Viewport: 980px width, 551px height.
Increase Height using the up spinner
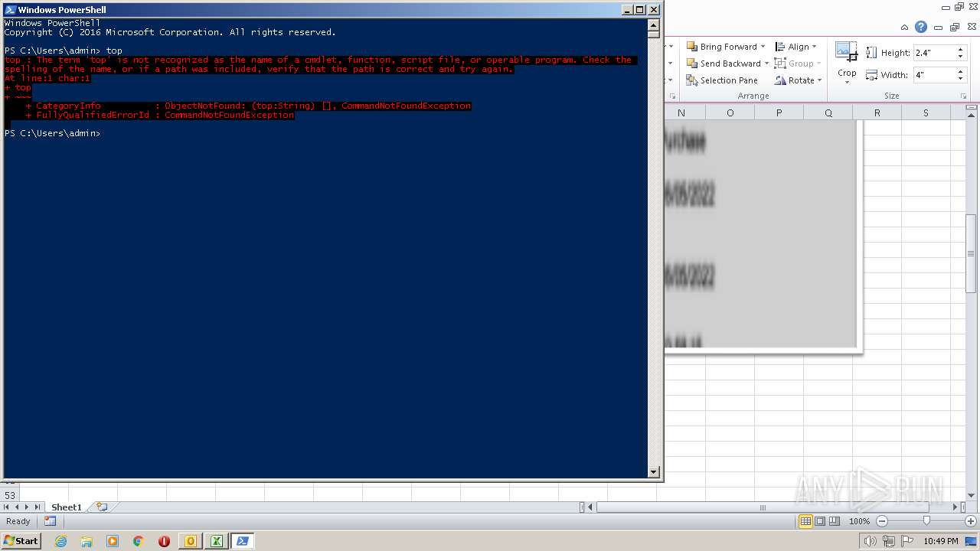[960, 50]
